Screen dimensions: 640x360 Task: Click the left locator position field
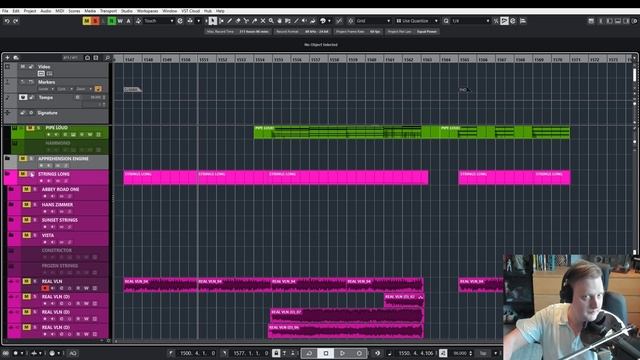tap(197, 353)
